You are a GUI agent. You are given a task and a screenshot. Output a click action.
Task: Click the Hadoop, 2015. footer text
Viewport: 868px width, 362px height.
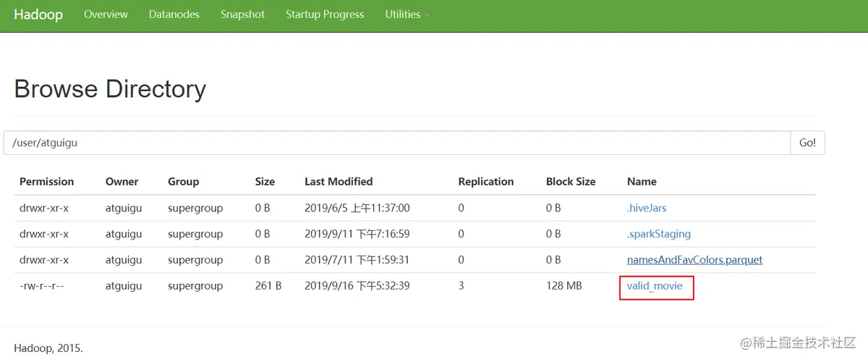tap(48, 348)
